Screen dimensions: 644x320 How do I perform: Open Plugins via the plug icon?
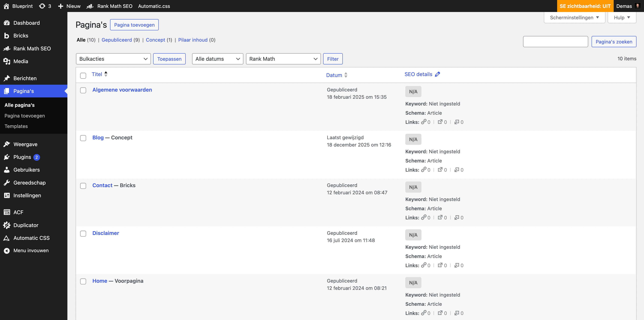click(7, 157)
